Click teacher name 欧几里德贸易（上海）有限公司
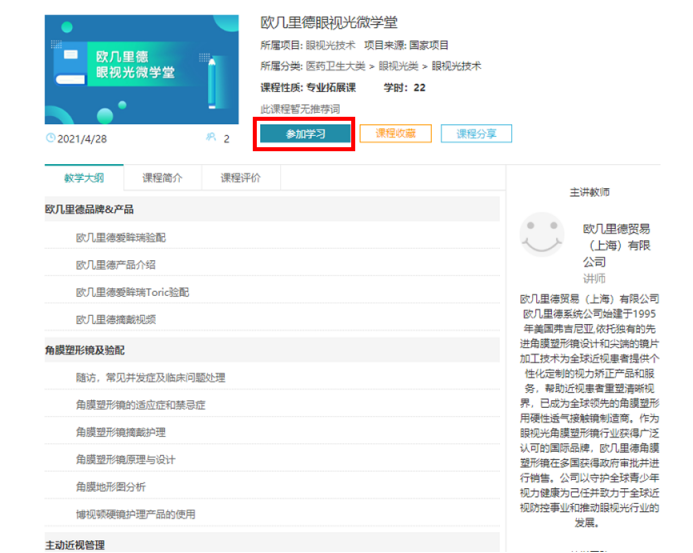Image resolution: width=693 pixels, height=553 pixels. point(617,245)
